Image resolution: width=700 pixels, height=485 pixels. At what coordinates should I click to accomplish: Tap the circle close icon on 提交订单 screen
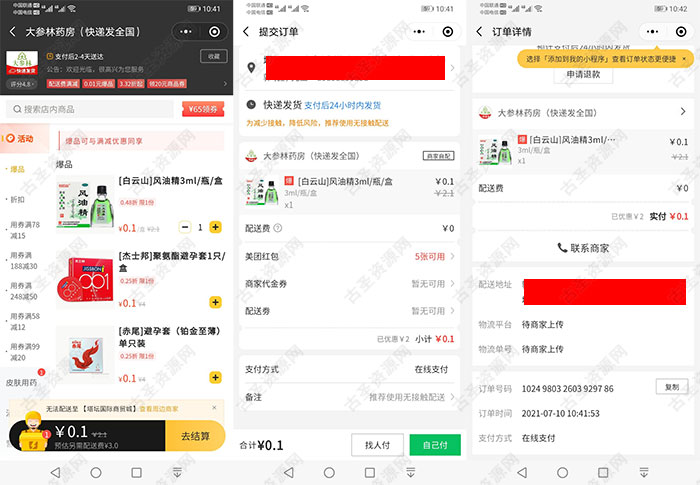448,32
